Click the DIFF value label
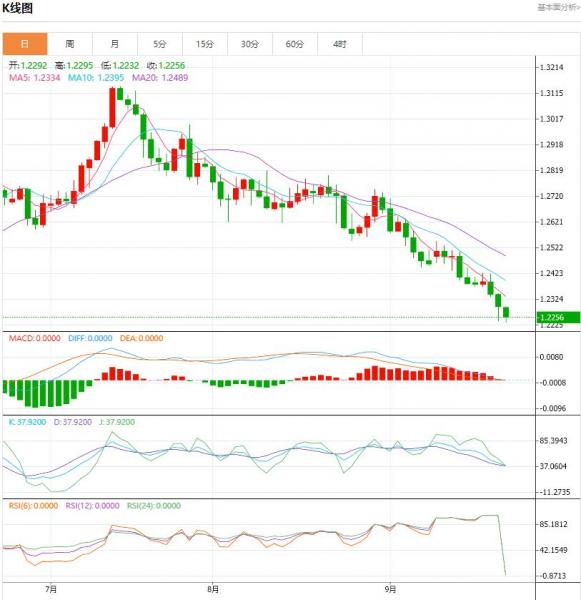This screenshot has height=600, width=581. pyautogui.click(x=90, y=338)
